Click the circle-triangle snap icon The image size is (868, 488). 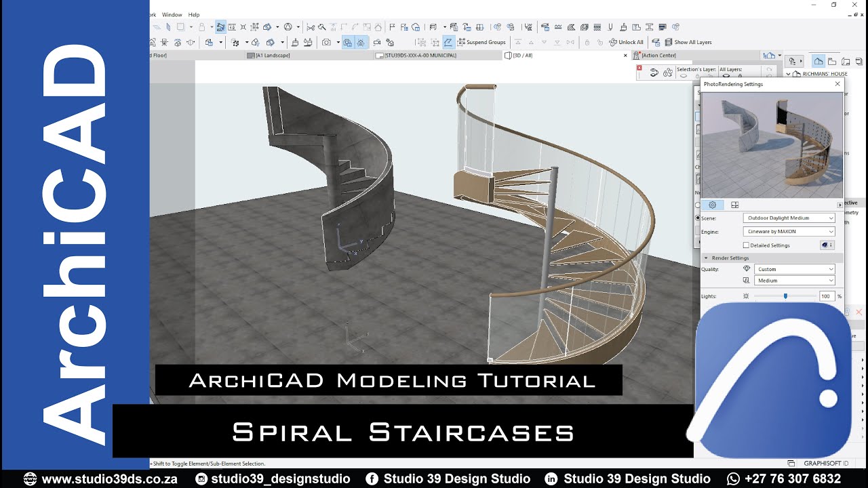tap(288, 27)
